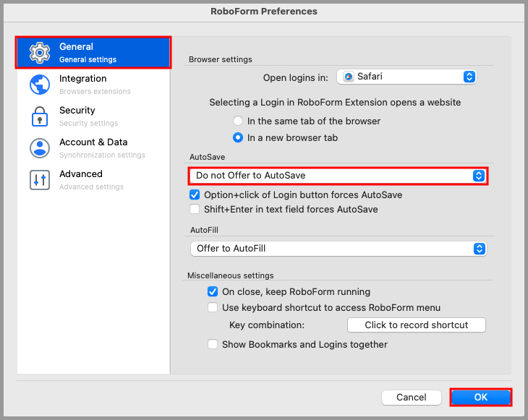
Task: Click the 'Click to record shortcut' field
Action: 416,325
